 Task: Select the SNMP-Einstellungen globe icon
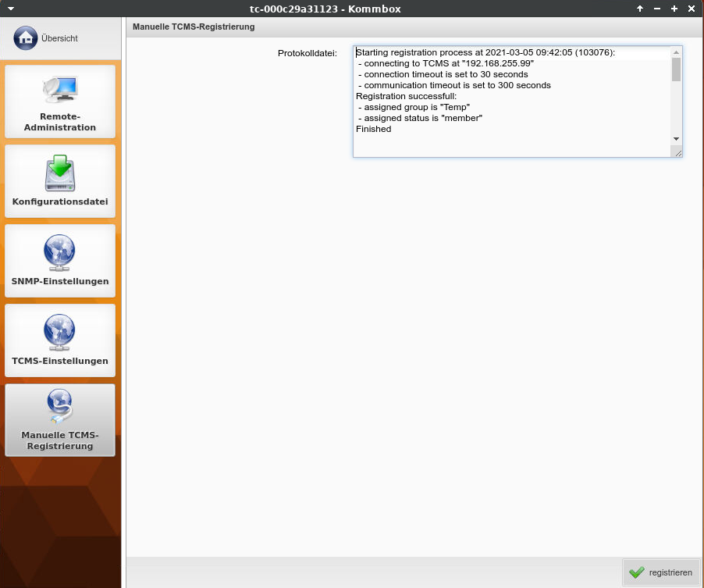60,252
